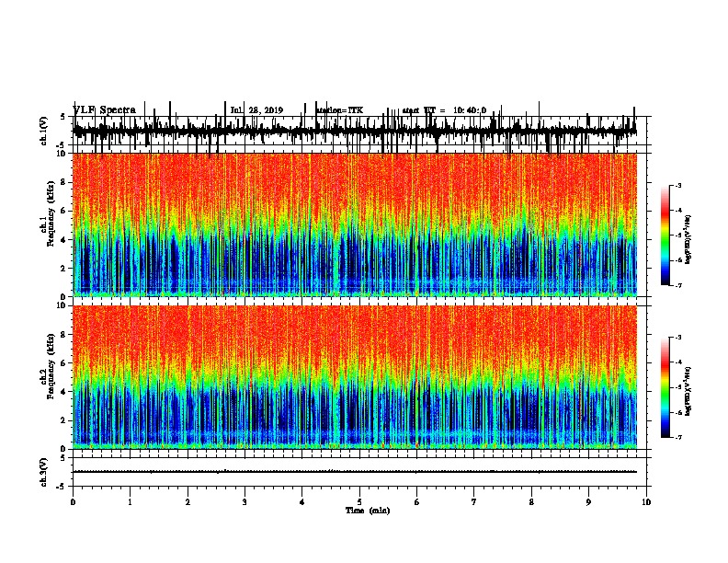Click the "-7" tick on ch.1 color bar
The width and height of the screenshot is (728, 563).
677,285
